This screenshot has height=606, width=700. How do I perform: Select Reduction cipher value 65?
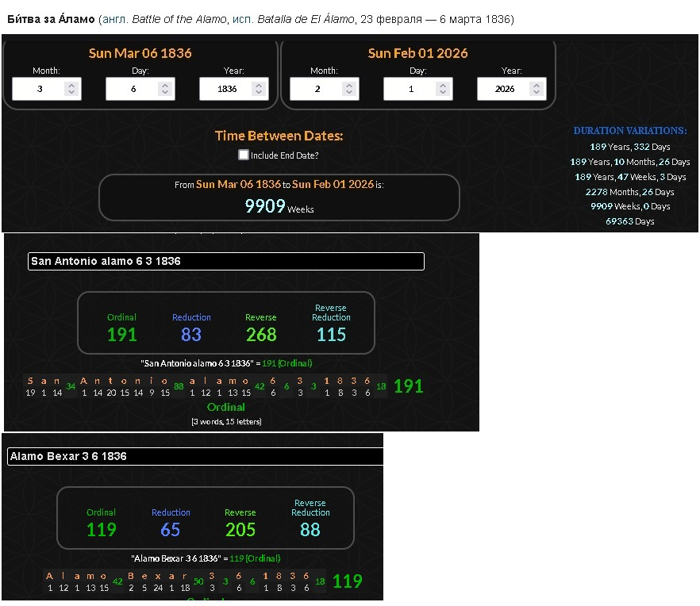(x=170, y=530)
